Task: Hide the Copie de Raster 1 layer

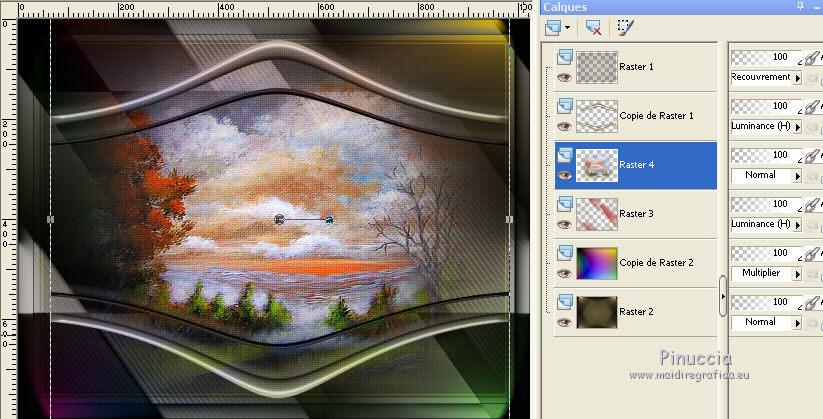Action: (x=564, y=126)
